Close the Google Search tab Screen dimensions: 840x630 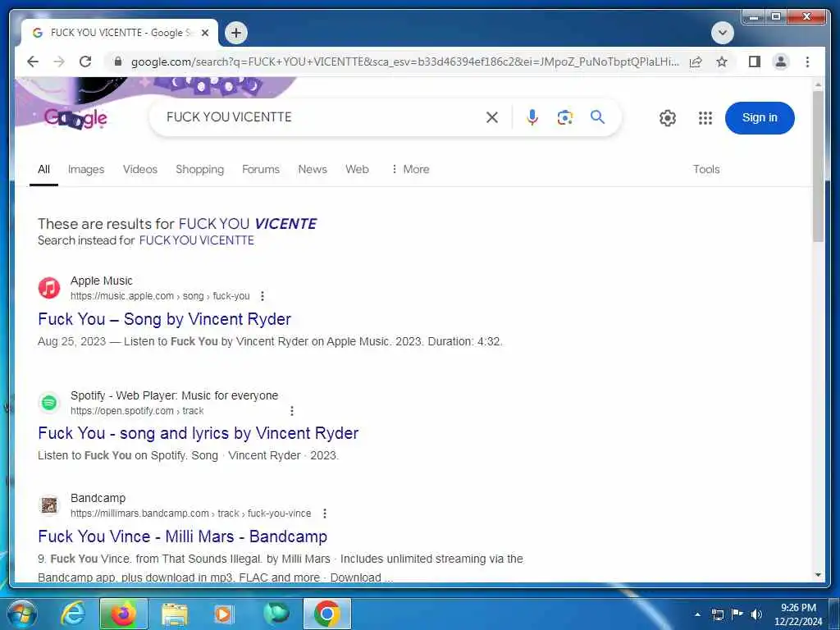click(x=204, y=33)
